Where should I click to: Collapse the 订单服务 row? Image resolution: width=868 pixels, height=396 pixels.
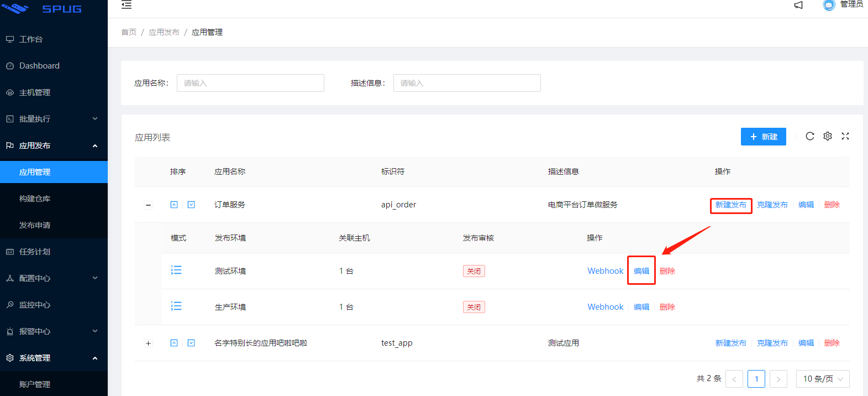148,205
